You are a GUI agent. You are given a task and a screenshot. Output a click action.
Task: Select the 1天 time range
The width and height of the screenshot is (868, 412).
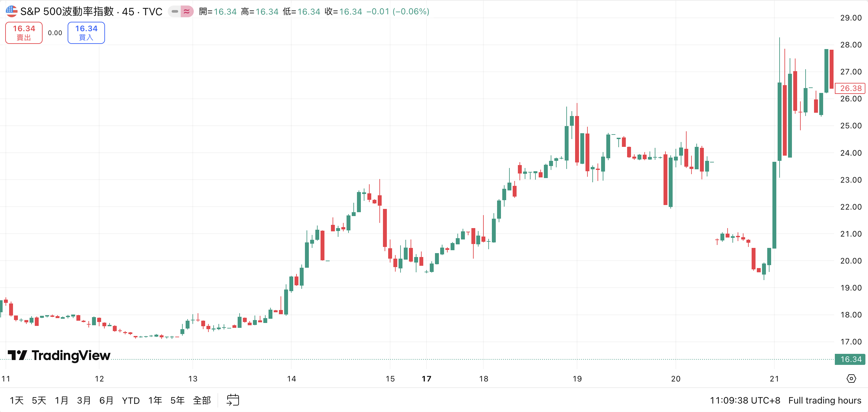click(x=17, y=400)
